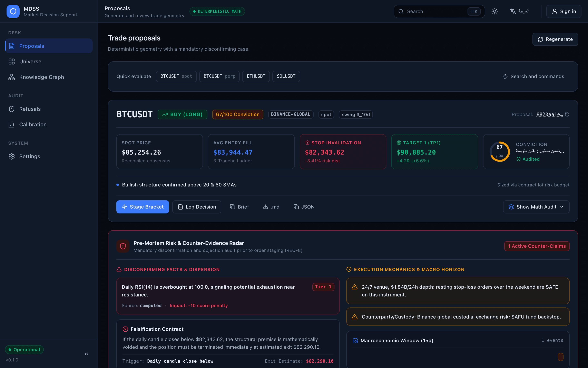This screenshot has width=588, height=368.
Task: Click the Stage Bracket button
Action: [x=143, y=207]
